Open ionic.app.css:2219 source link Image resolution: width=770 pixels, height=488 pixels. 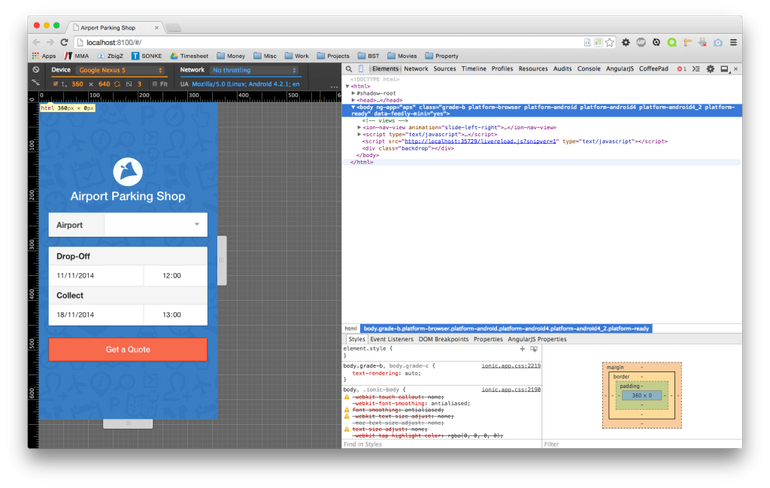[511, 366]
